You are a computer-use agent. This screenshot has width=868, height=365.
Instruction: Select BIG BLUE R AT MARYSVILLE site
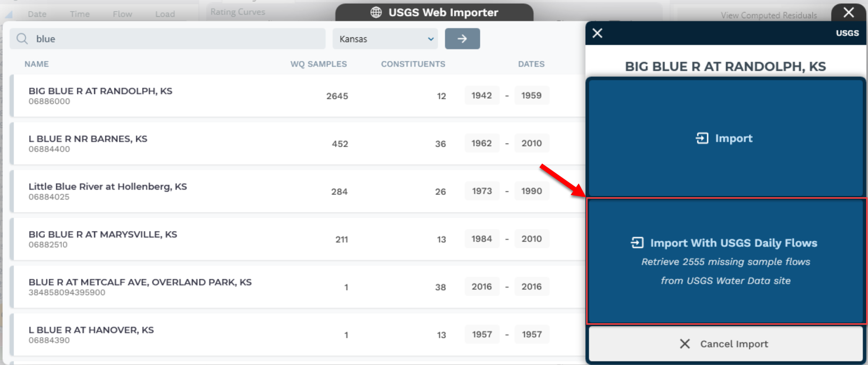(x=103, y=239)
